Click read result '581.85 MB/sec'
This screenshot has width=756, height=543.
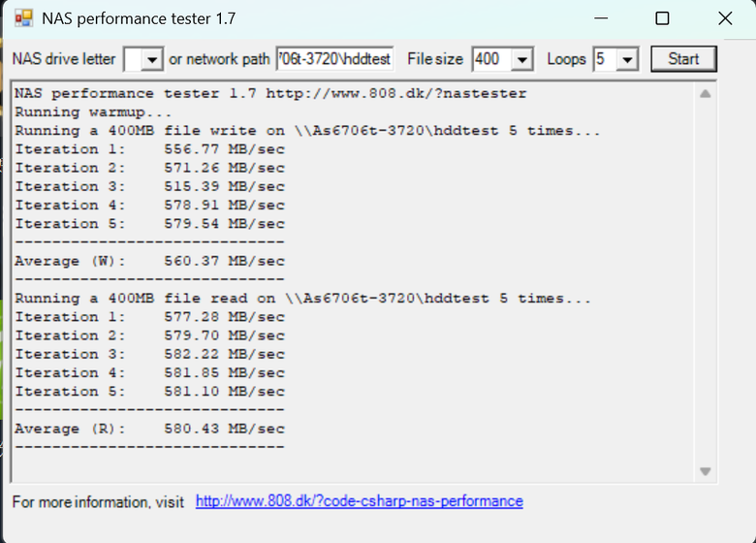[x=224, y=373]
